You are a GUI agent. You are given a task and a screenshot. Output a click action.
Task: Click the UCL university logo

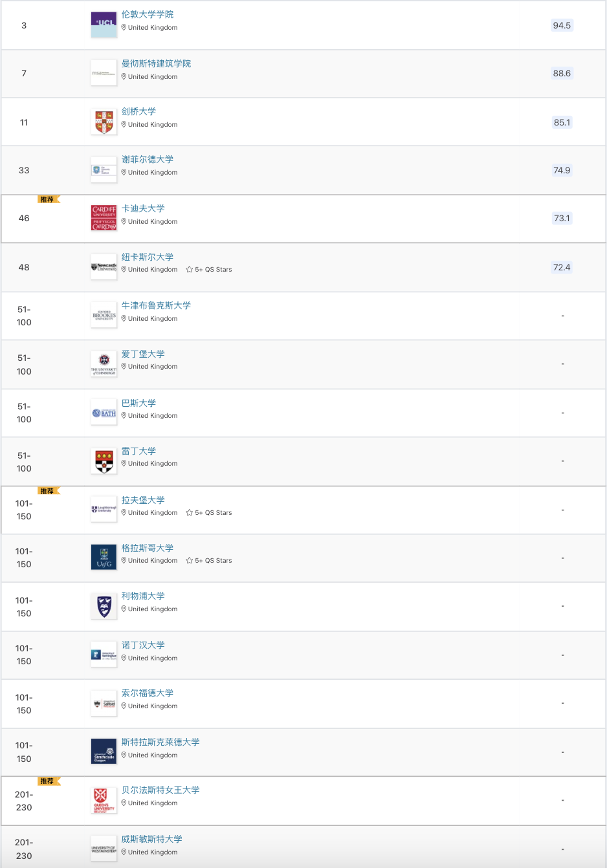point(104,25)
